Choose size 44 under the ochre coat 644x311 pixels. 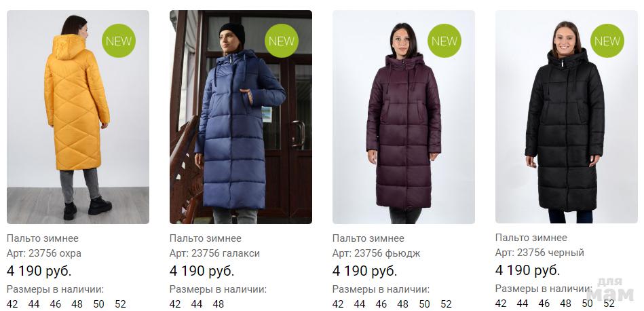tap(34, 304)
